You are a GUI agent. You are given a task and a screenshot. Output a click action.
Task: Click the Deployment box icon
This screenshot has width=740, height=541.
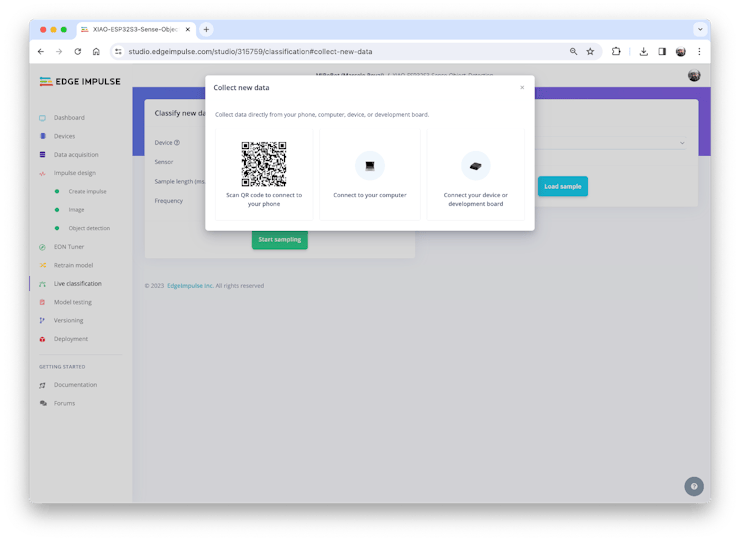click(42, 339)
